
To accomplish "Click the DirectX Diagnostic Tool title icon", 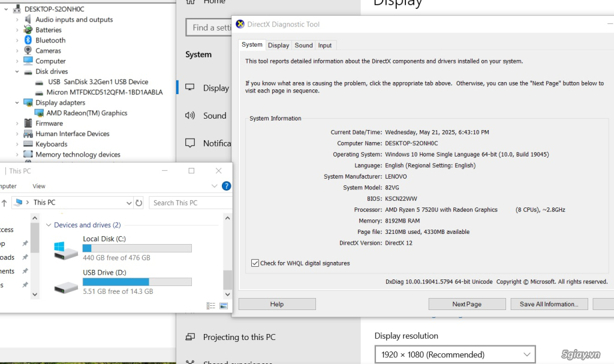I will 240,24.
